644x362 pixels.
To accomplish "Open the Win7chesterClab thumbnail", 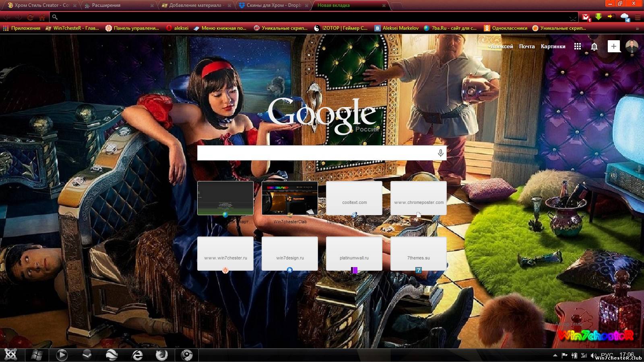I will [x=290, y=198].
